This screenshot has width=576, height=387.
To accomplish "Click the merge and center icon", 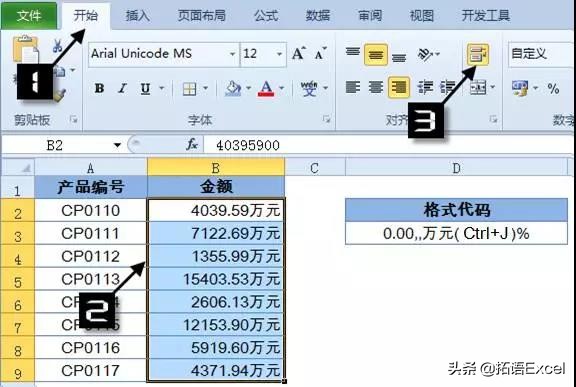I will point(478,88).
